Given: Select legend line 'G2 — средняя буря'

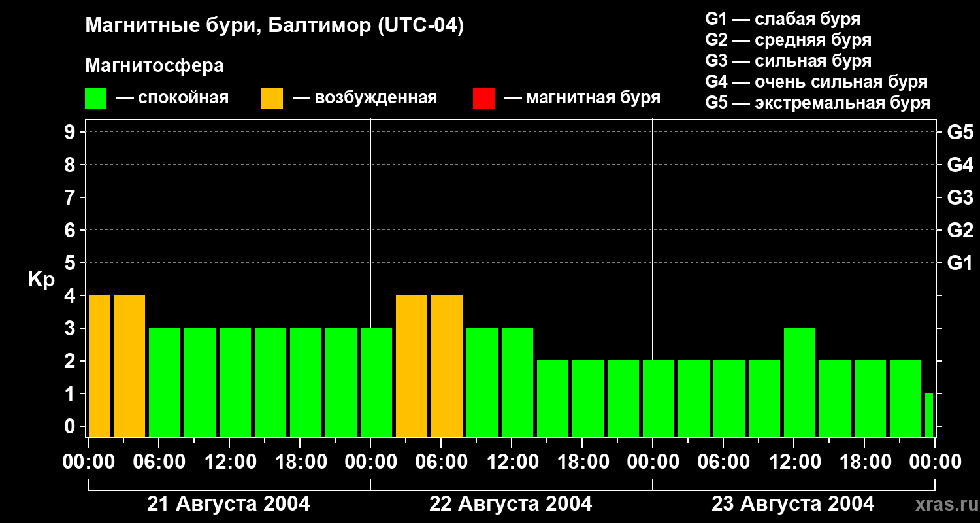Looking at the screenshot, I should click(x=789, y=40).
